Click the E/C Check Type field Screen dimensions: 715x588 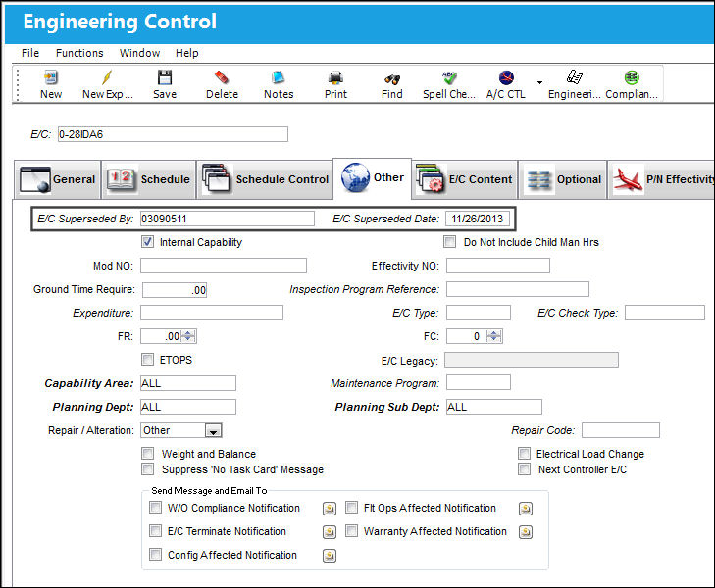(x=665, y=313)
